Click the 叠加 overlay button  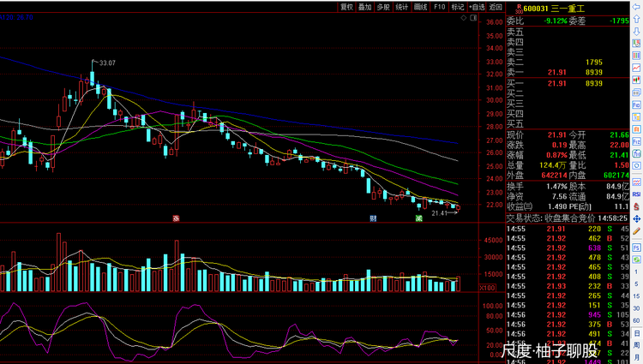point(364,7)
